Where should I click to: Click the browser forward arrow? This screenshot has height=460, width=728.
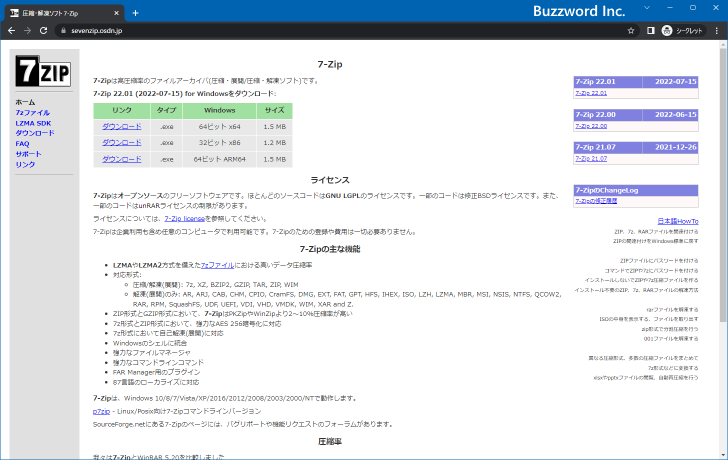(27, 31)
